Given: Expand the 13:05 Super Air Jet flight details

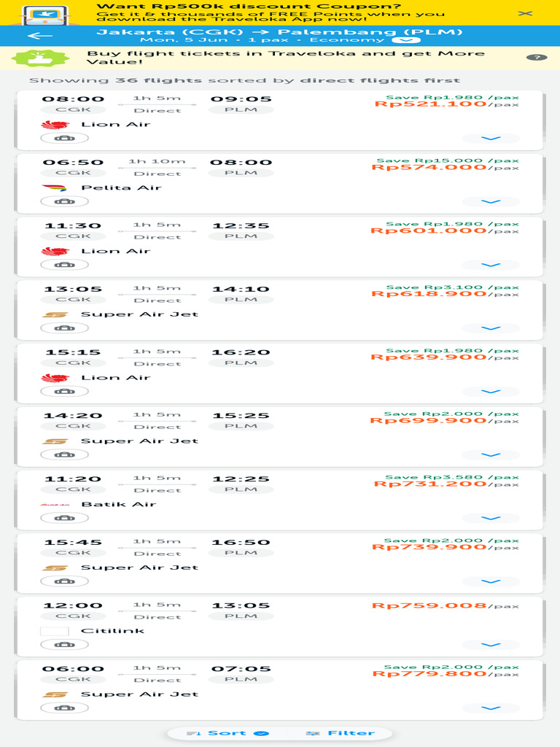Looking at the screenshot, I should (491, 328).
